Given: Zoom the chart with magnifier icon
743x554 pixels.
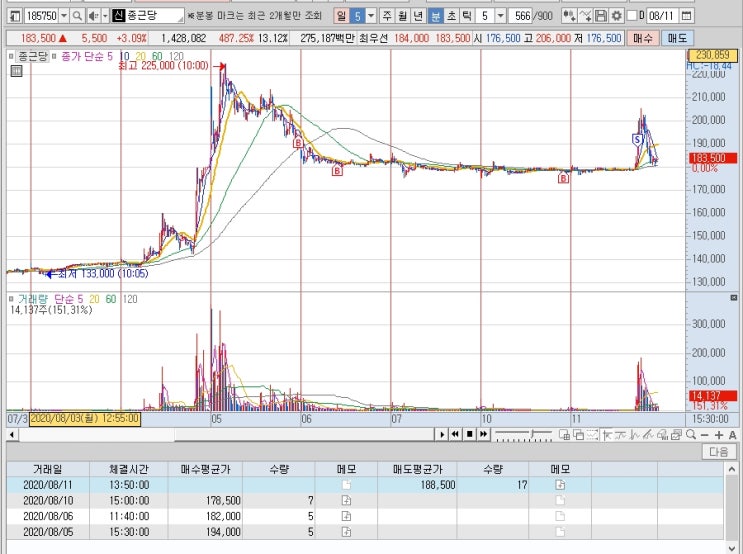Looking at the screenshot, I should pos(691,434).
